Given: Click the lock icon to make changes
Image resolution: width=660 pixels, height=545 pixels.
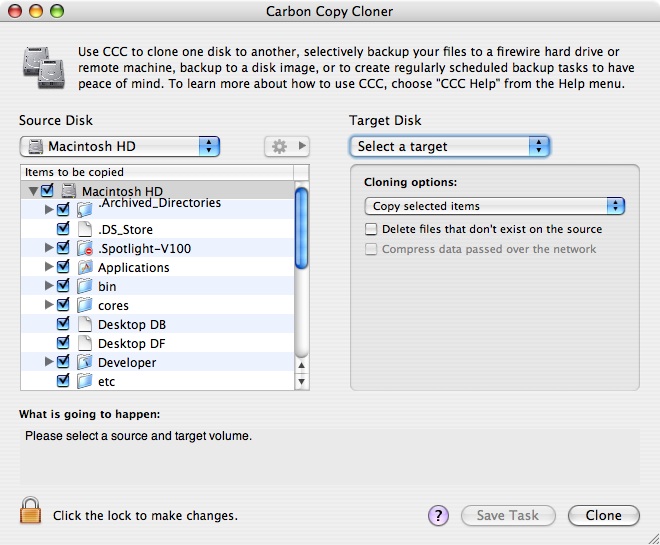Looking at the screenshot, I should [31, 511].
